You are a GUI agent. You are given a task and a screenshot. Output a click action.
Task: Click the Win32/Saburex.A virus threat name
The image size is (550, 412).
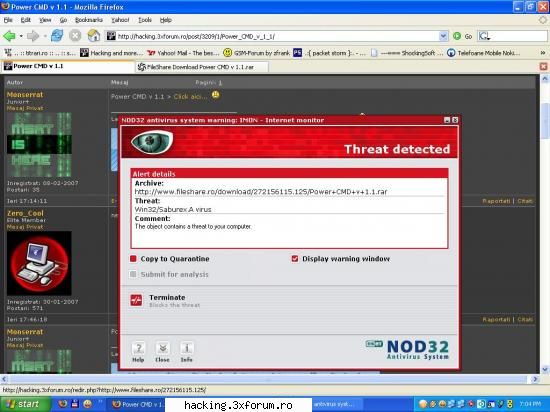pos(173,209)
